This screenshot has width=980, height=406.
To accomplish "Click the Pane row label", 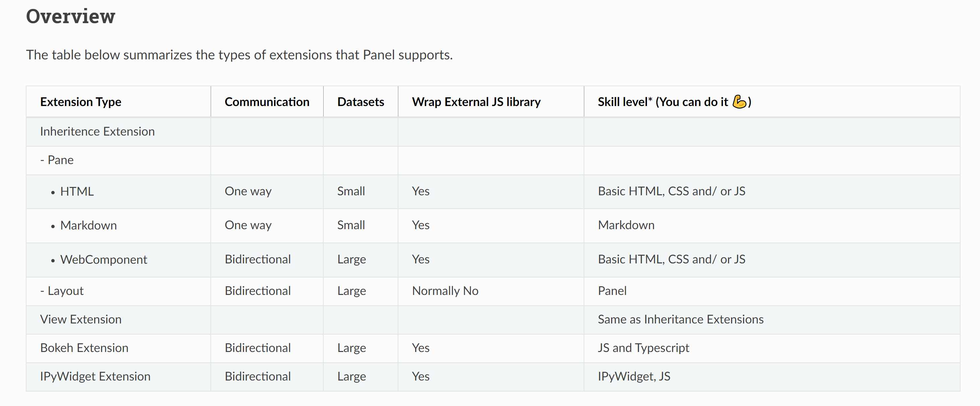I will [x=57, y=160].
